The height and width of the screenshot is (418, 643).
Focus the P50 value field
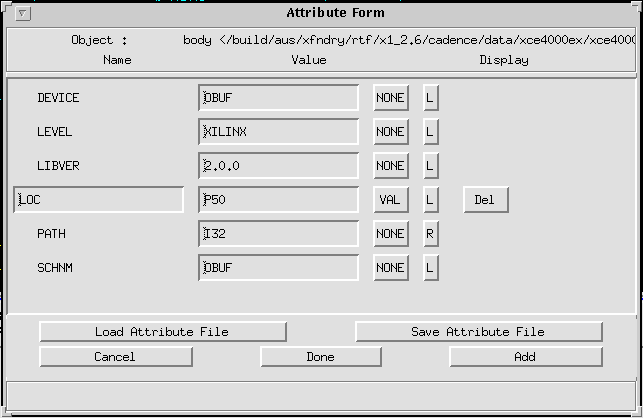point(278,200)
